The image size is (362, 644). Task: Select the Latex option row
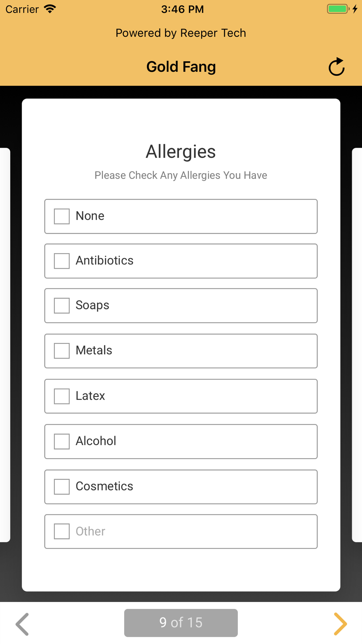point(181,396)
